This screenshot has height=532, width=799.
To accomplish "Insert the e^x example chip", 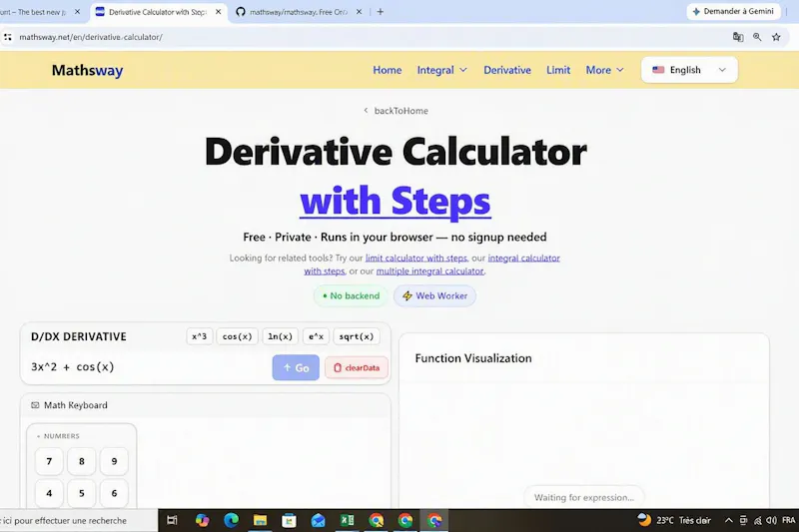I will click(x=316, y=336).
